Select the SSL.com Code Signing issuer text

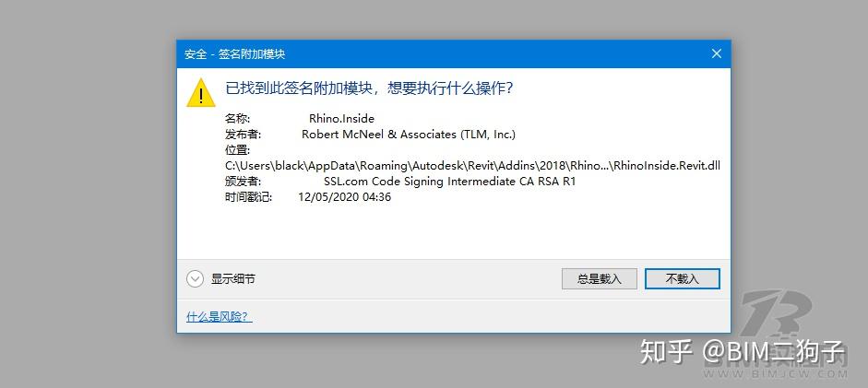(449, 181)
